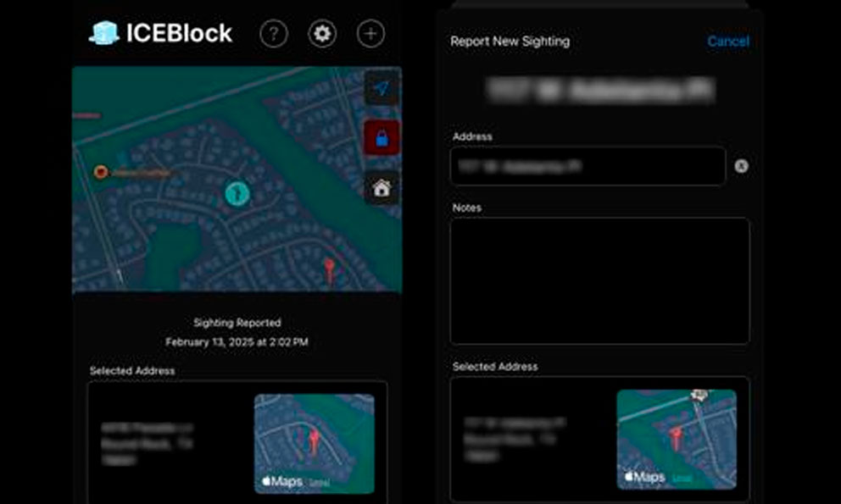The height and width of the screenshot is (504, 841).
Task: Select the teal circular marker on map
Action: (239, 193)
